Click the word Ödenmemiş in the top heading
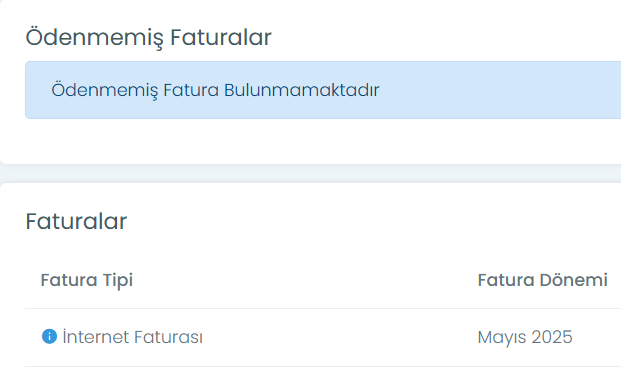The height and width of the screenshot is (376, 621). tap(94, 38)
